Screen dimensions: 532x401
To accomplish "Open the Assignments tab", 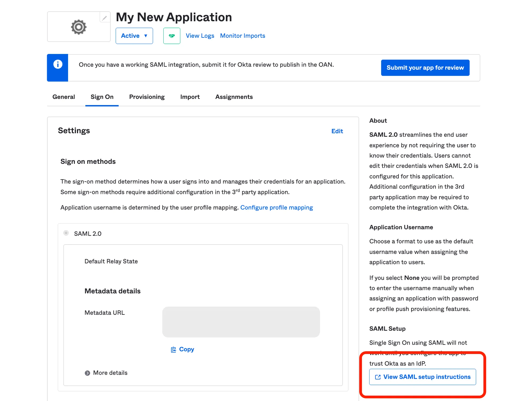I will click(x=234, y=97).
